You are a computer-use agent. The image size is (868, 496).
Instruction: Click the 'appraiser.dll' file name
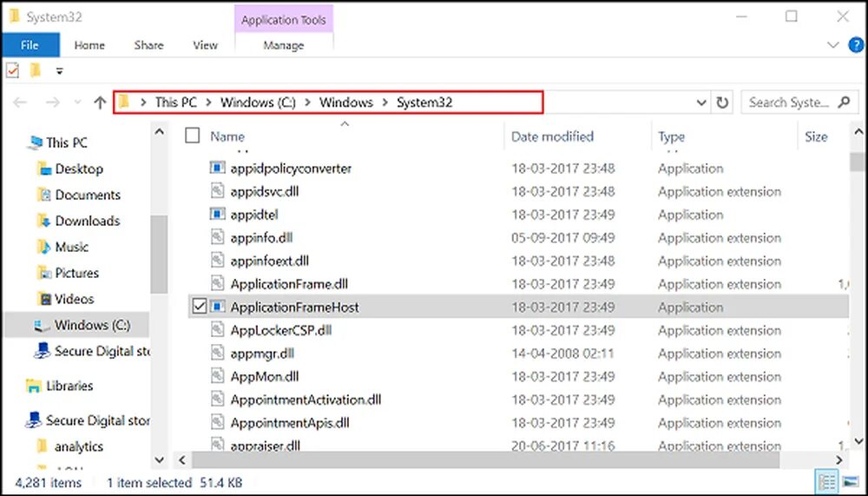click(265, 446)
